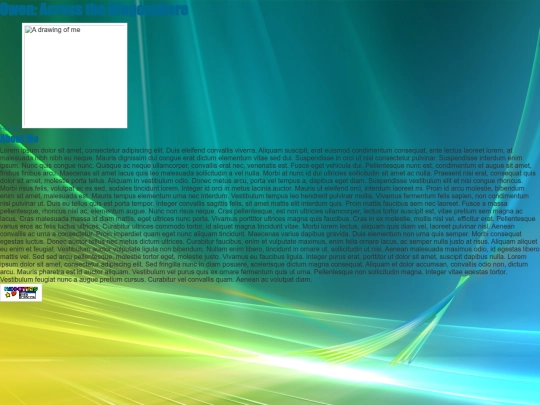The width and height of the screenshot is (540, 405).
Task: Open the colorful web badge below the text
Action: click(x=21, y=292)
